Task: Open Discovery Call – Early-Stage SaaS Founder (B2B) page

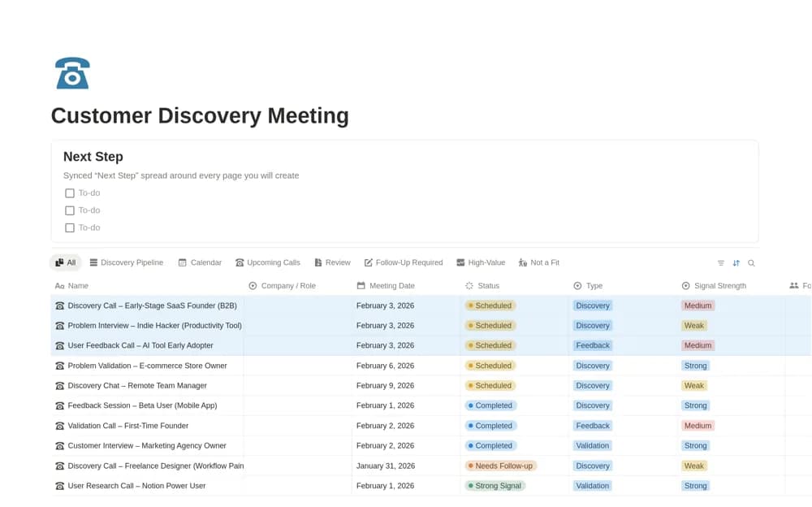Action: 153,305
